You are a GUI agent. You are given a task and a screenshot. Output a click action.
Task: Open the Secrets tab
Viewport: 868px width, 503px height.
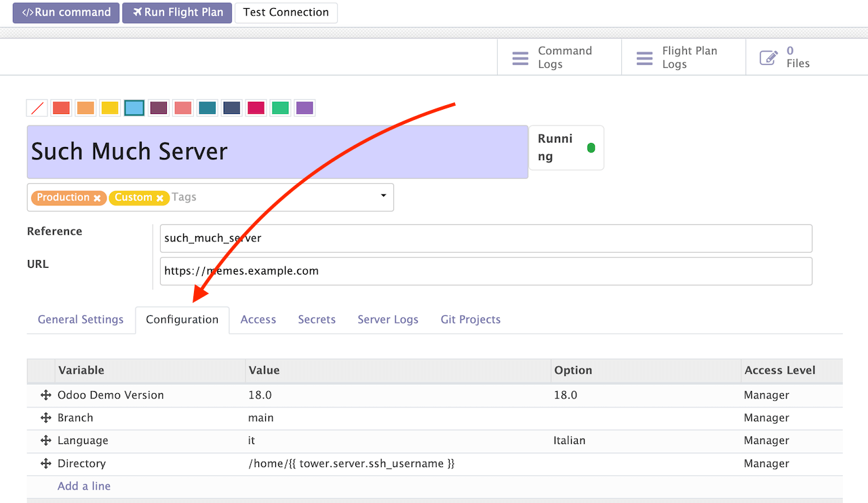coord(317,319)
